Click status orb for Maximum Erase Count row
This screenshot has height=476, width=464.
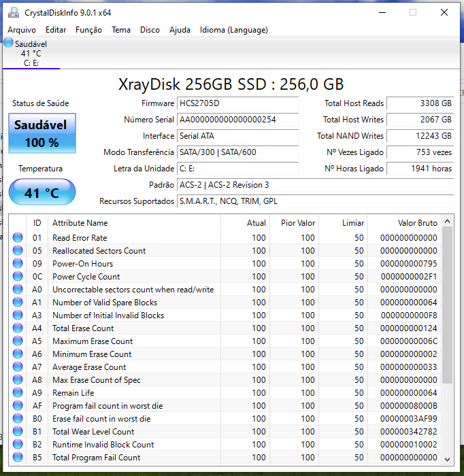click(18, 341)
